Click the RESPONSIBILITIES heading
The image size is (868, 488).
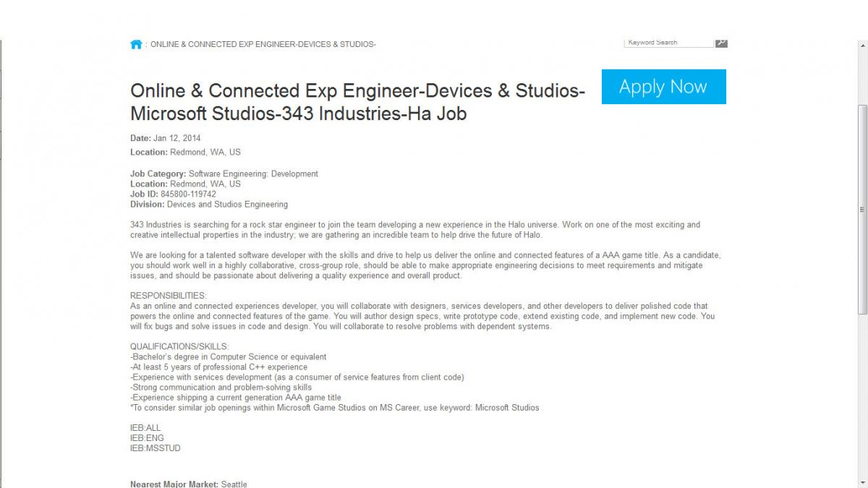[169, 296]
